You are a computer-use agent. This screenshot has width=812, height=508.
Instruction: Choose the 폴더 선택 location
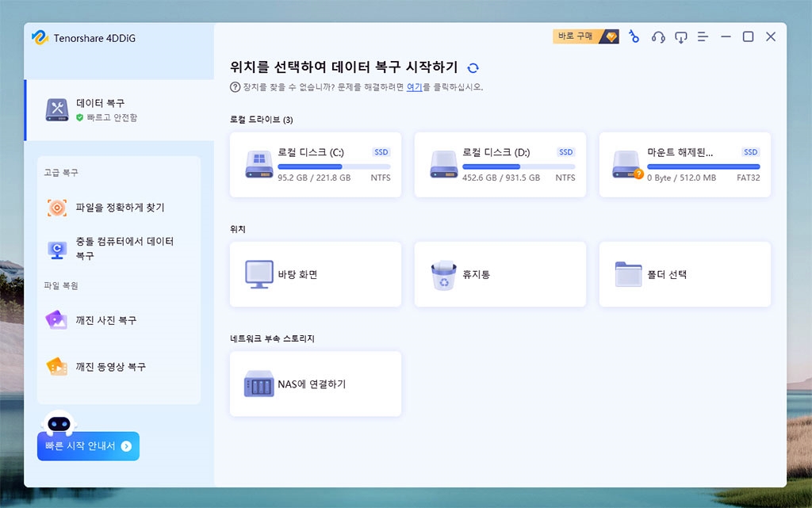pyautogui.click(x=684, y=274)
